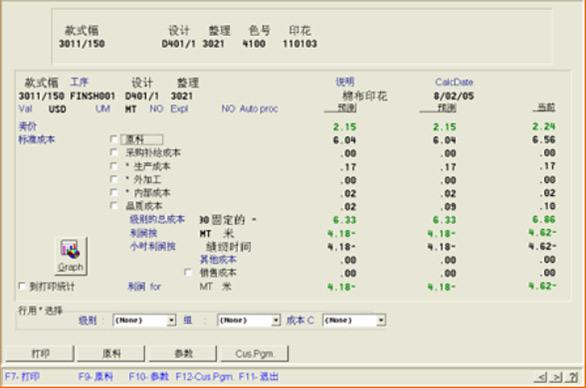Viewport: 586px width, 388px height.
Task: Check the 品质成本 checkbox
Action: click(114, 206)
